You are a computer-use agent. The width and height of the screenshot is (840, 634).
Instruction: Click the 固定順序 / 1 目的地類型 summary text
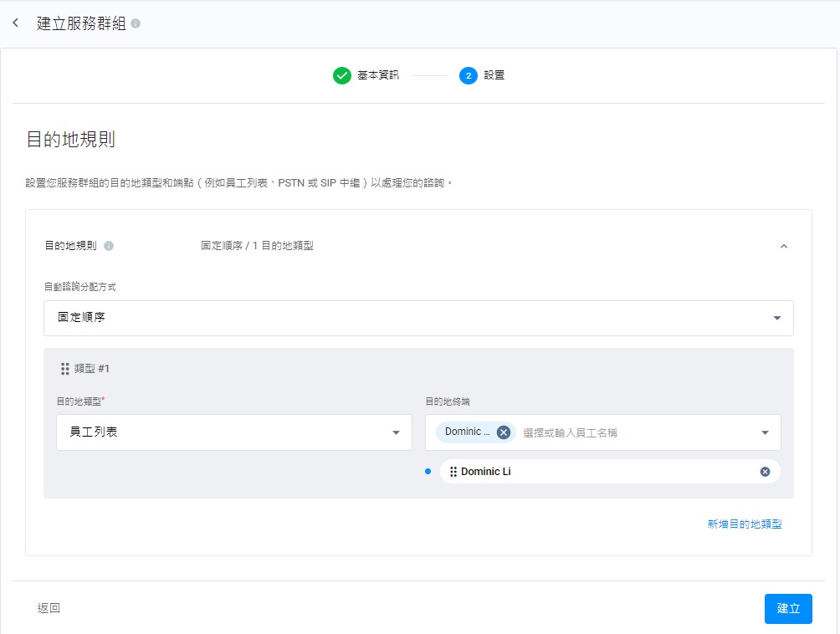click(x=257, y=246)
